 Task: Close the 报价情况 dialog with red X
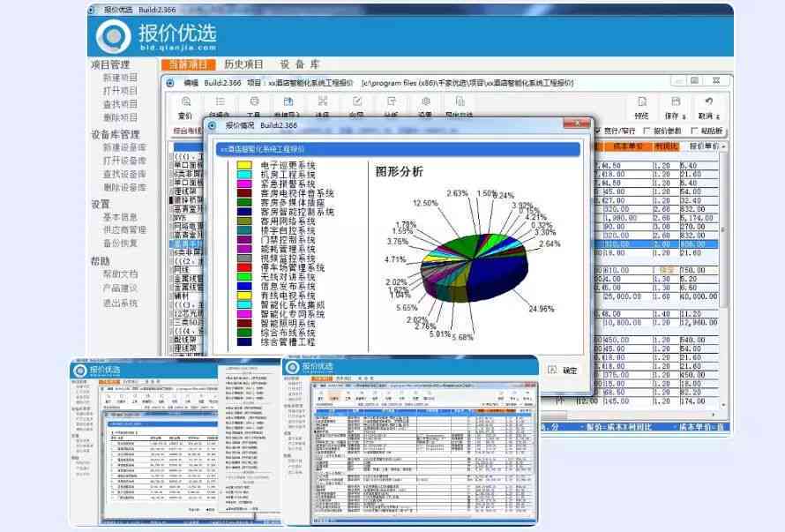(577, 124)
